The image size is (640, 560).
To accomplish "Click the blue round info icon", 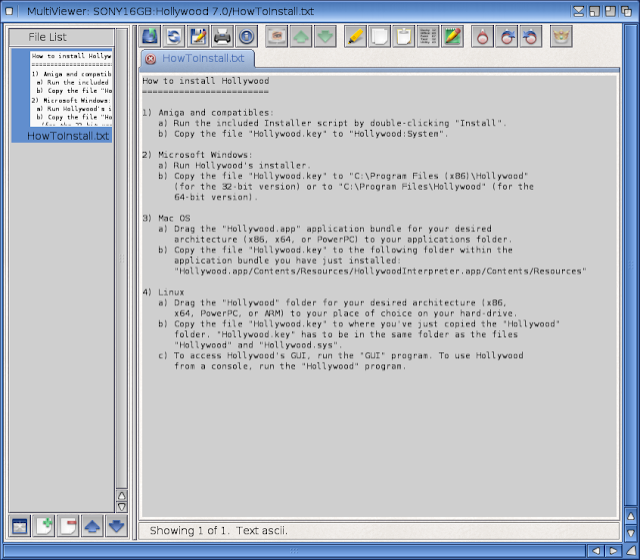I will point(246,37).
